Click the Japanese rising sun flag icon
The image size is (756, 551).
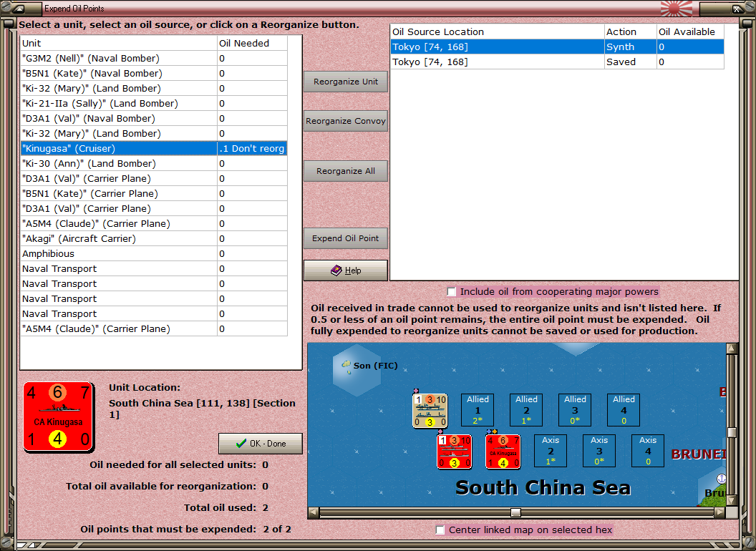tap(676, 8)
